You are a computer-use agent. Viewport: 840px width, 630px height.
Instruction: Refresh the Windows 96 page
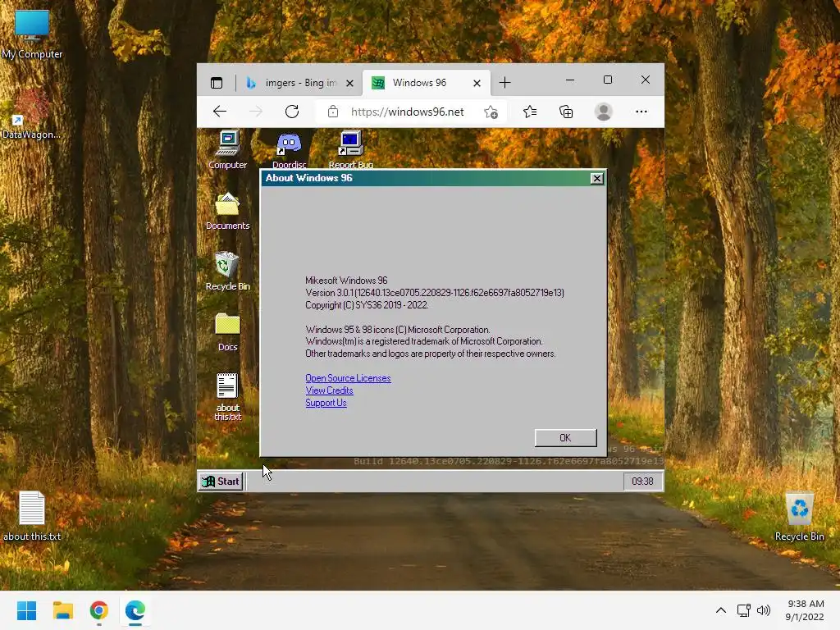coord(292,112)
